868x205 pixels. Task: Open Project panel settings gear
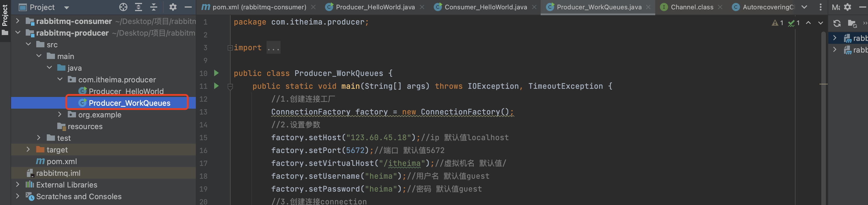(x=173, y=7)
